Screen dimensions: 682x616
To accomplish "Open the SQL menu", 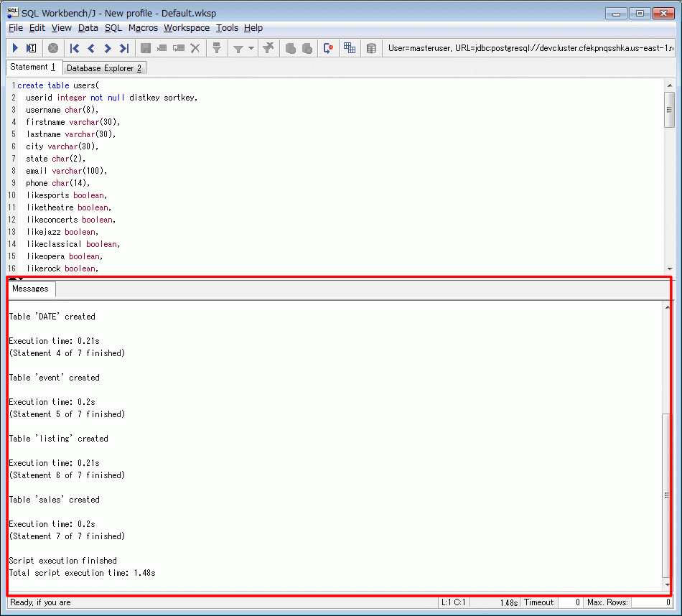I will [x=113, y=28].
